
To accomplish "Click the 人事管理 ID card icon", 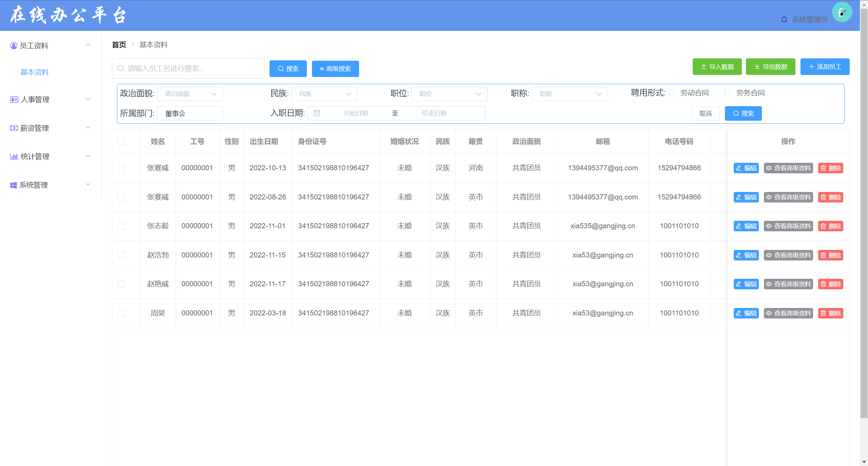I will pyautogui.click(x=14, y=99).
